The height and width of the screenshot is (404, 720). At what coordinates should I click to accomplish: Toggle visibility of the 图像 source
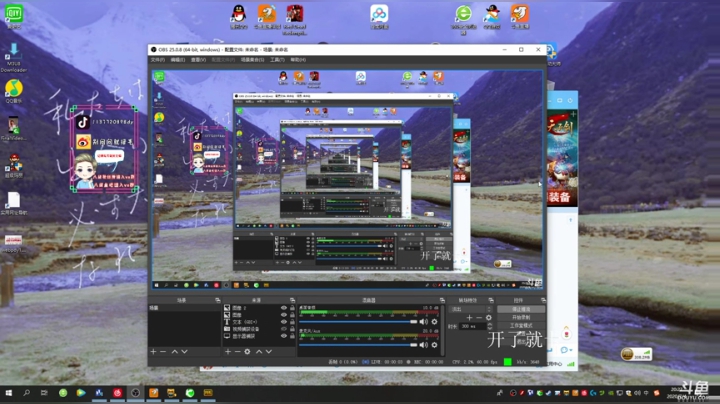[284, 315]
